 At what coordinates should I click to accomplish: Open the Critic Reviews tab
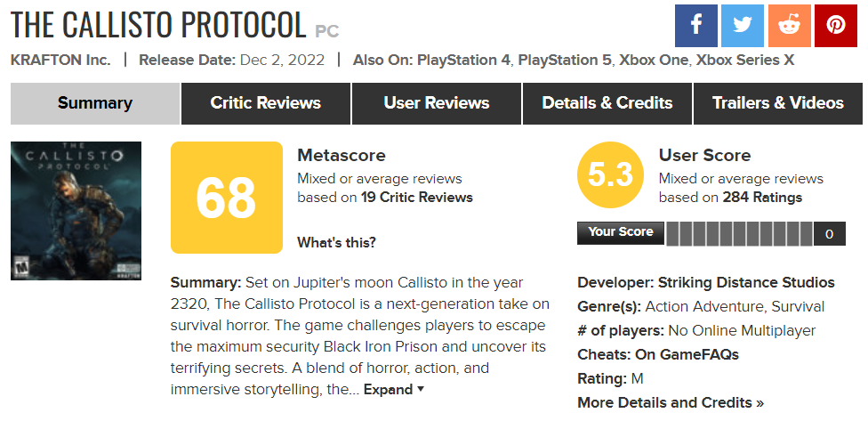266,103
